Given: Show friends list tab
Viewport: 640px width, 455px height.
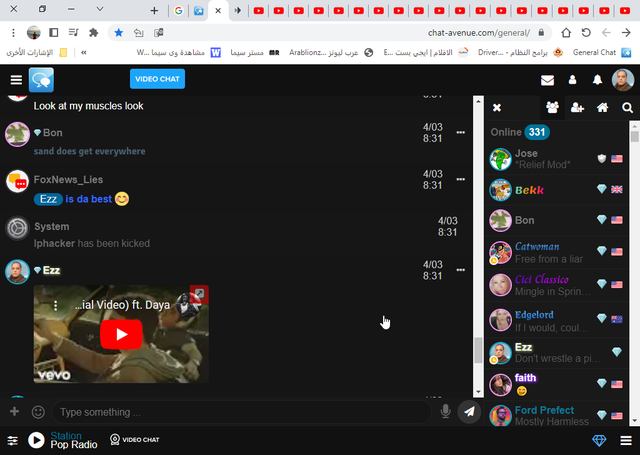Looking at the screenshot, I should 577,108.
